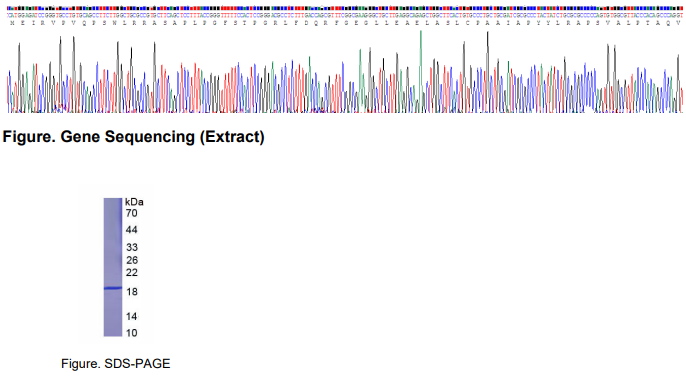Click the dark blue protein band on gel
This screenshot has height=377, width=686.
[113, 288]
